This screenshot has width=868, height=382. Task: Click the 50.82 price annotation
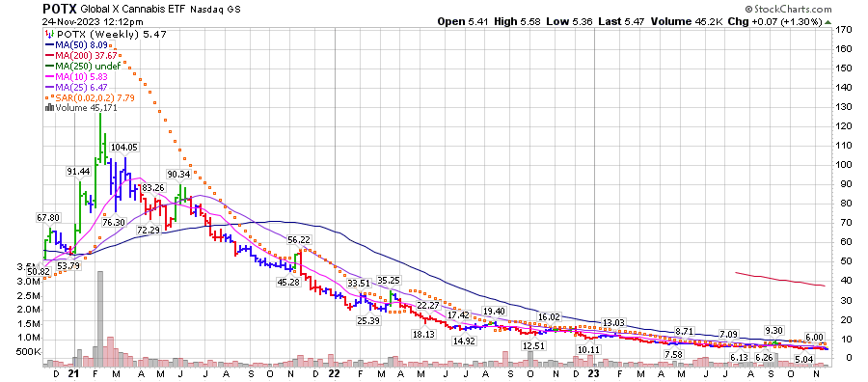click(x=38, y=272)
